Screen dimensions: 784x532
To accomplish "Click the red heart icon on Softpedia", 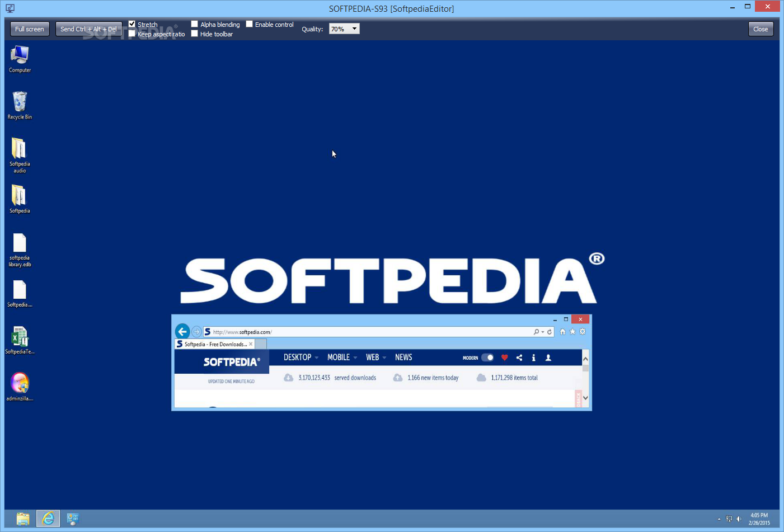I will coord(504,357).
